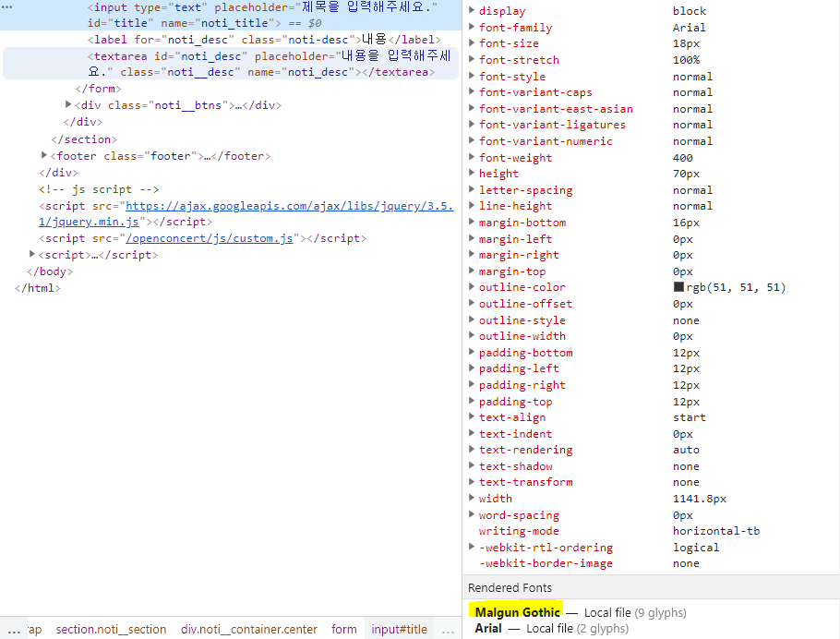840x639 pixels.
Task: Select the closing form tag
Action: [x=99, y=89]
